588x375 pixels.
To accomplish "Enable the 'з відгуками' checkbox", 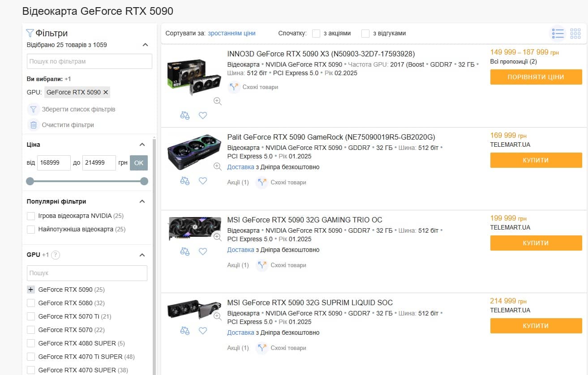I will (365, 34).
